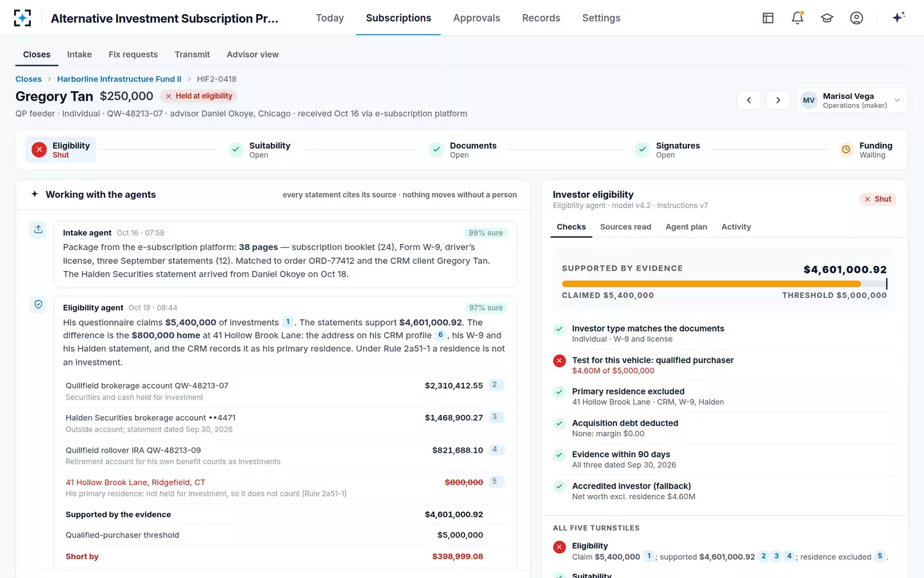
Task: Go to the previous subscription record
Action: click(749, 100)
